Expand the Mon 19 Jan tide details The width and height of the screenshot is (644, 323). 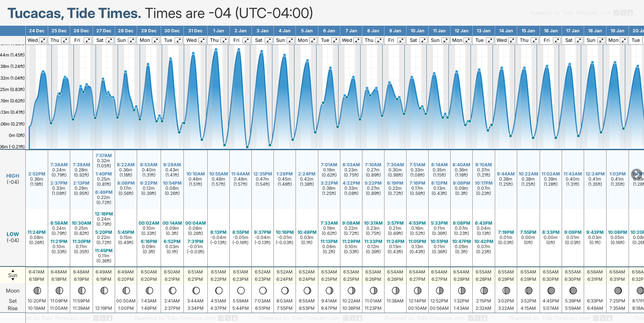pos(624,40)
